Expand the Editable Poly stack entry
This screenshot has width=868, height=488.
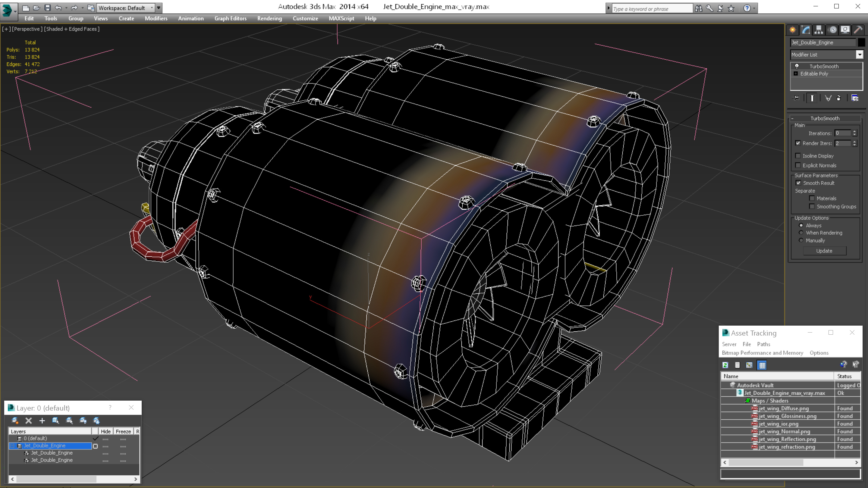(x=796, y=74)
